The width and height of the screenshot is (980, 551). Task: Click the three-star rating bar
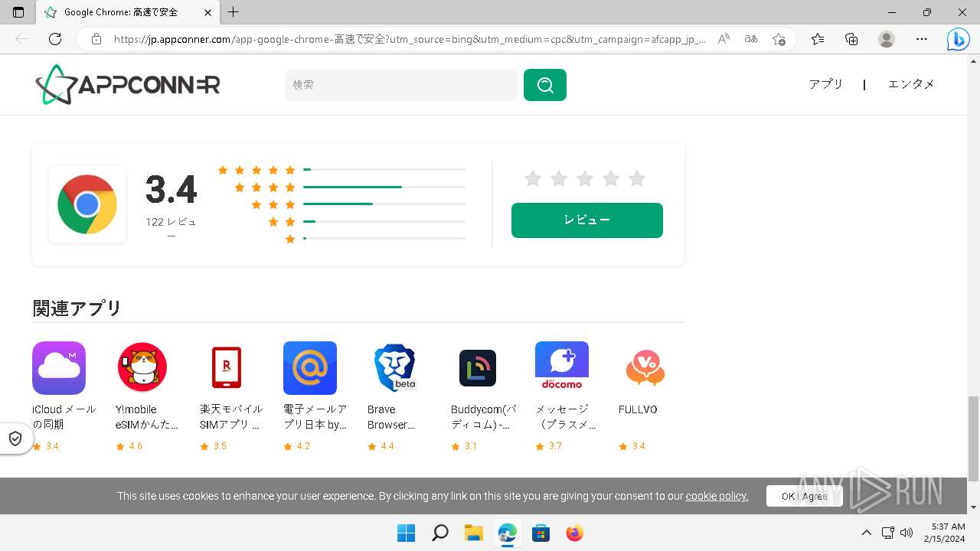point(384,204)
